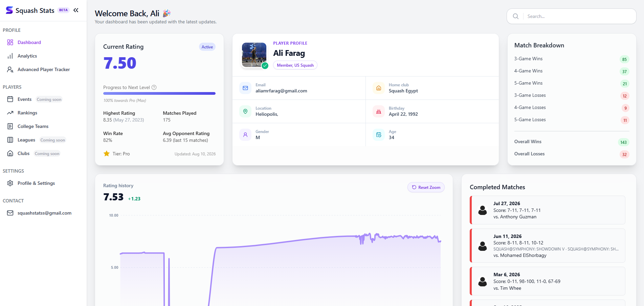Open Advanced Player Tracker
This screenshot has width=644, height=306.
point(43,69)
